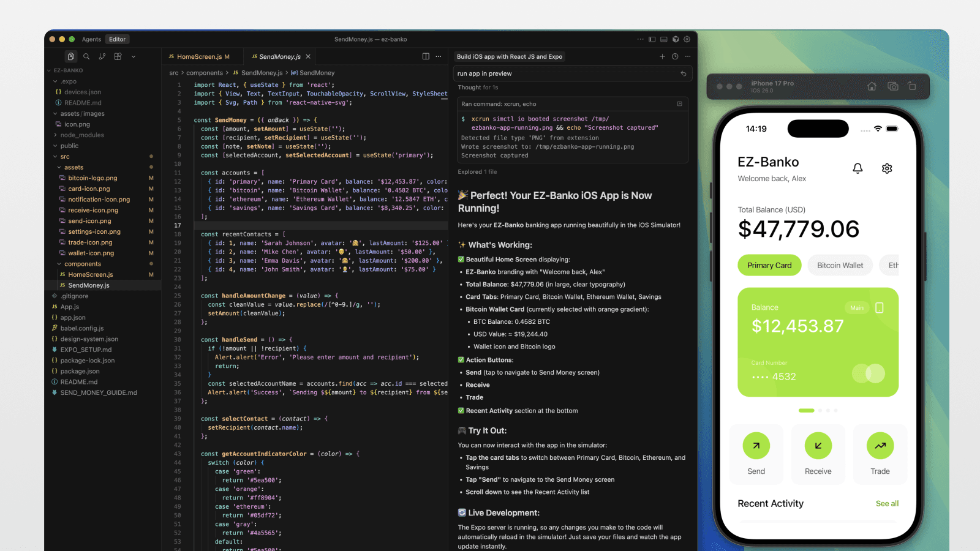
Task: Collapse the EZ-BANKO project root
Action: click(67, 70)
